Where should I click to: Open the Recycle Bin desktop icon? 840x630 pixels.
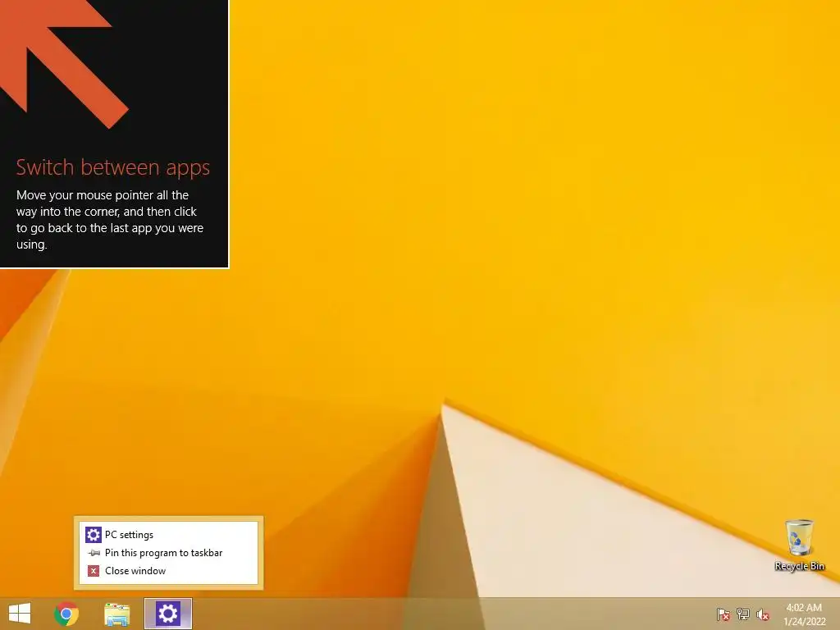[799, 545]
